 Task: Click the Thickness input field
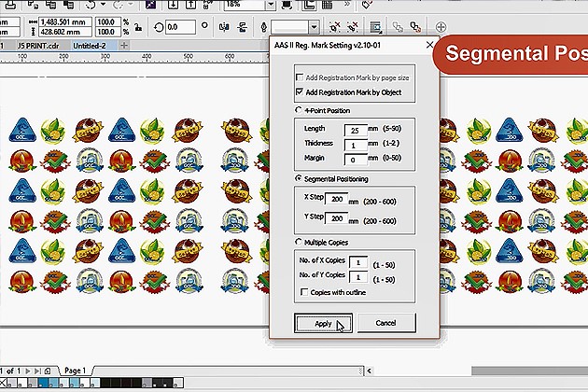356,145
